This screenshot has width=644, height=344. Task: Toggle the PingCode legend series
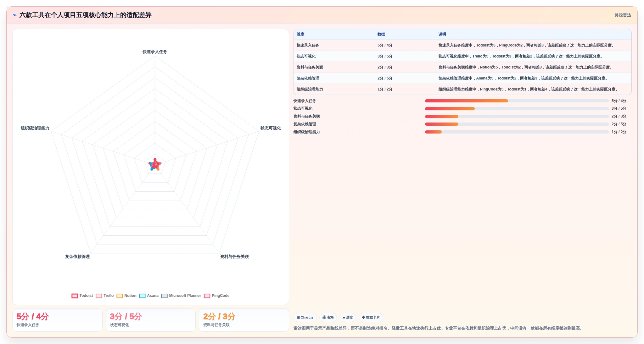pyautogui.click(x=217, y=296)
